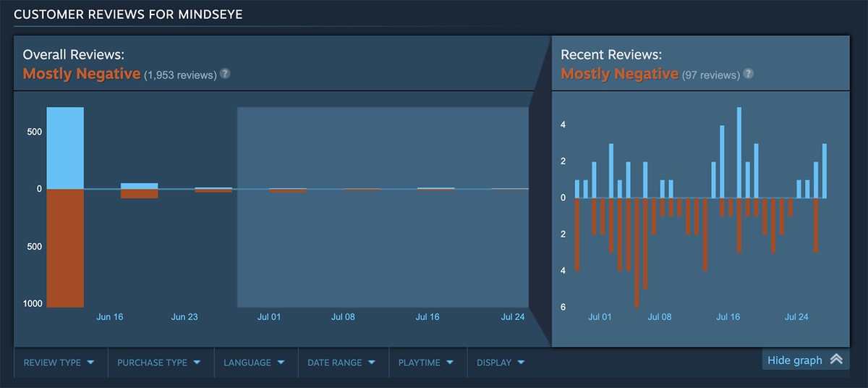Select the tallest blue positive bar in overall graph
868x388 pixels.
65,148
